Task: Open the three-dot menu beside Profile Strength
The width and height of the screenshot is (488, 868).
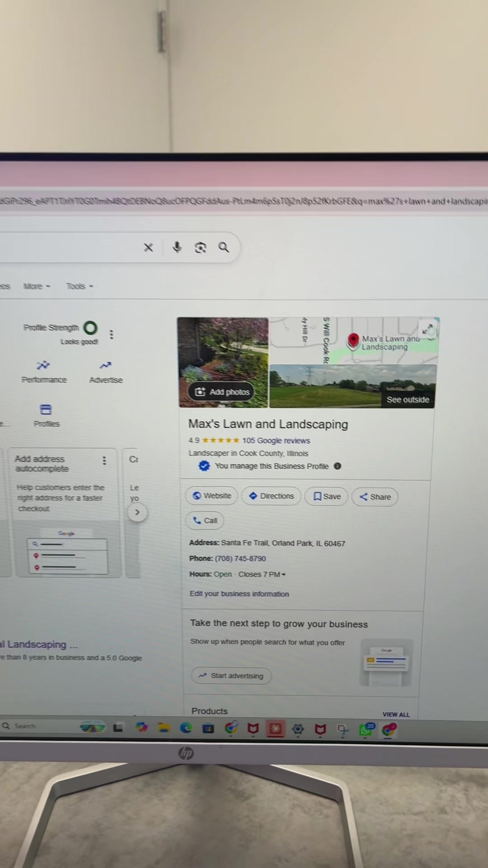Action: click(111, 334)
